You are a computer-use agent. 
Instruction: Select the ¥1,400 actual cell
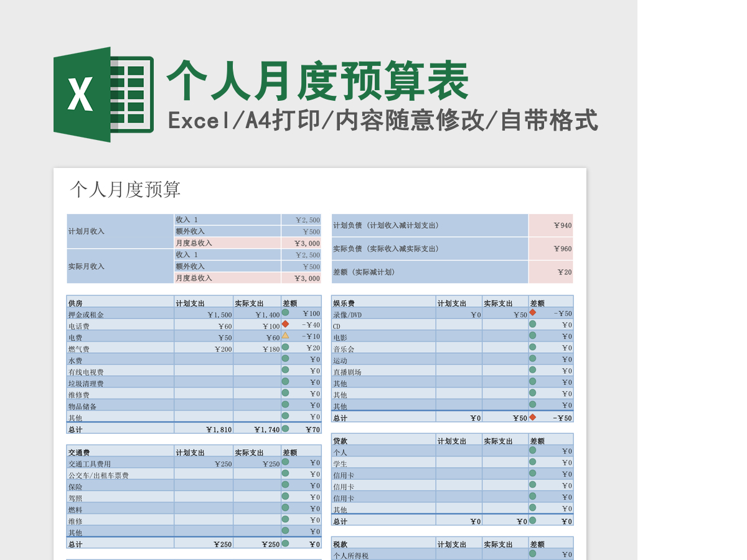tap(257, 314)
